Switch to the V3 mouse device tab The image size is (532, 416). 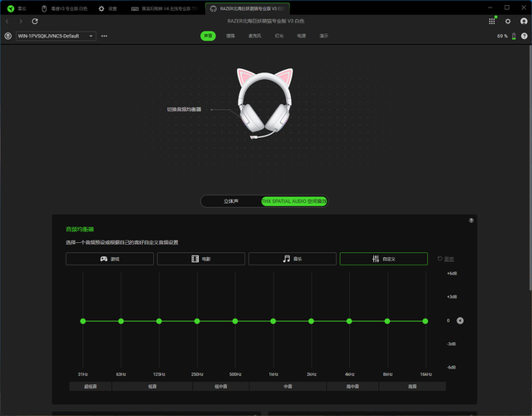[x=64, y=8]
